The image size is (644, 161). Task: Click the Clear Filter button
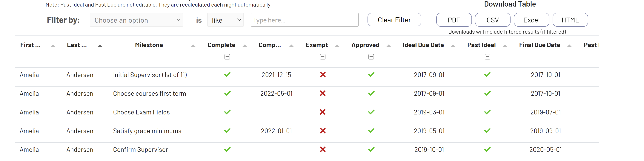(394, 20)
